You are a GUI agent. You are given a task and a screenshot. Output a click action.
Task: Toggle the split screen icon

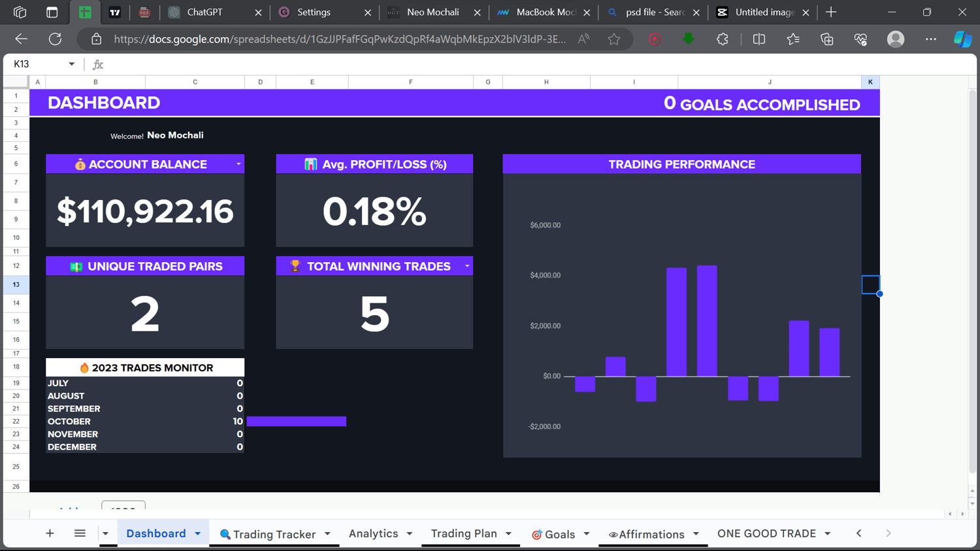[759, 39]
